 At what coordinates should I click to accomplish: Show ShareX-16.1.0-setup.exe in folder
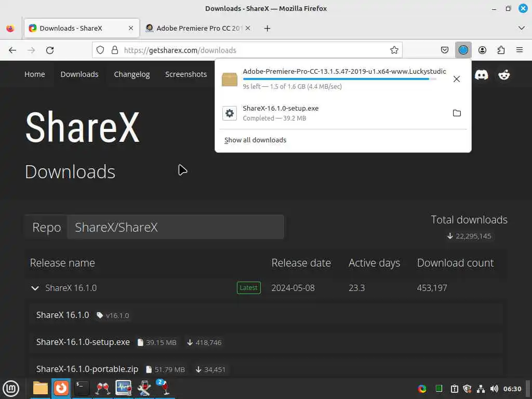tap(457, 113)
